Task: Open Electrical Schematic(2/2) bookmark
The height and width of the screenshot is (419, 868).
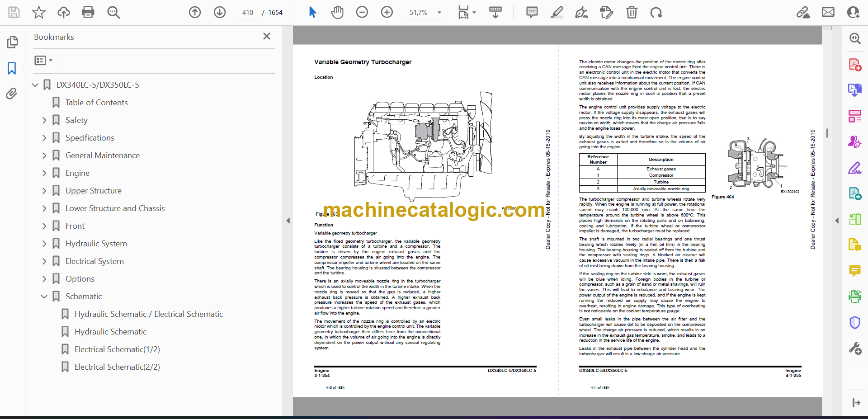Action: pos(117,367)
